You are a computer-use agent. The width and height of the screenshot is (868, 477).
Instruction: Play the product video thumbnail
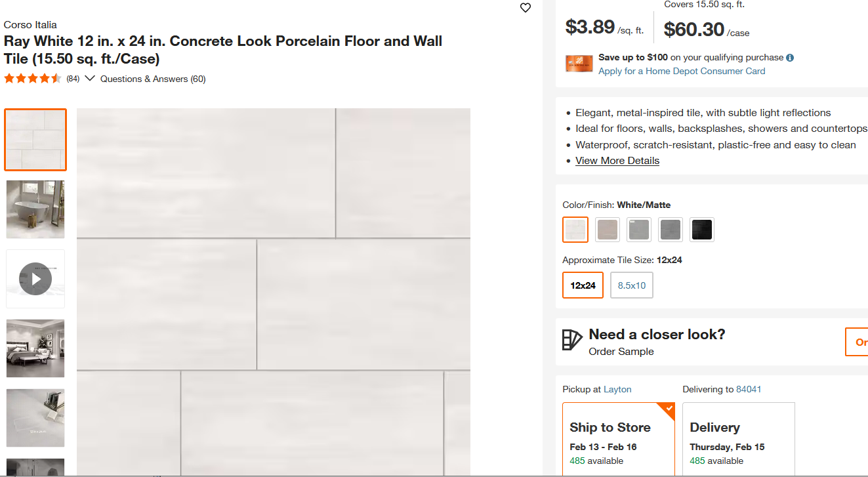pyautogui.click(x=35, y=279)
